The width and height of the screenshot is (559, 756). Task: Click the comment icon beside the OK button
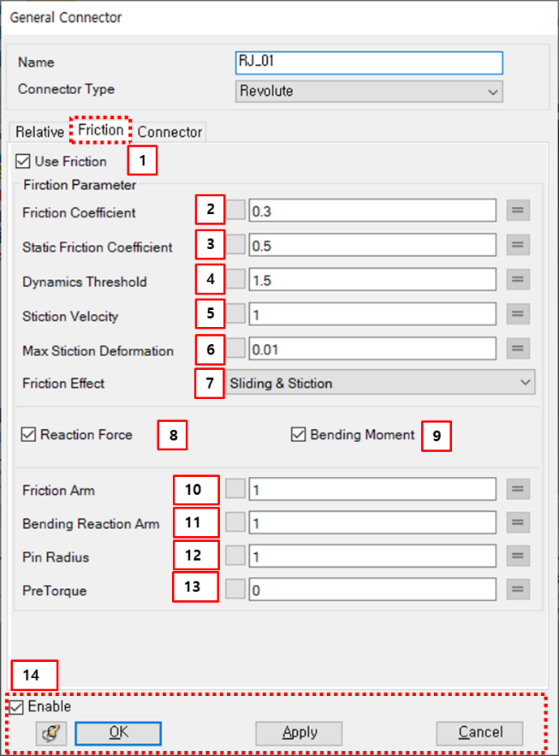[49, 732]
